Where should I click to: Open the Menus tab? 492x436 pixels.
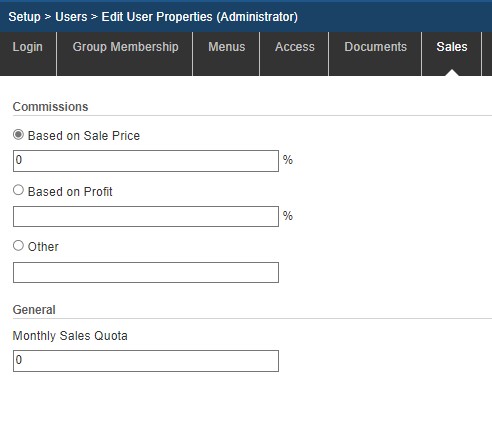pos(227,47)
